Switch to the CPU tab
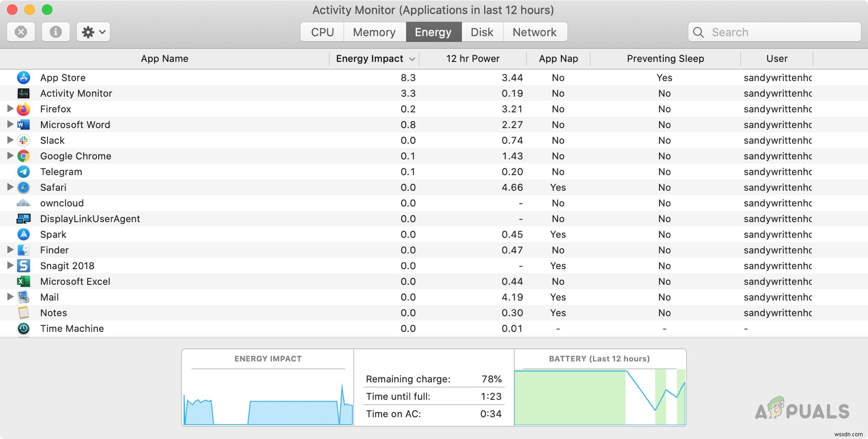Screen dimensions: 868x439 (322, 32)
